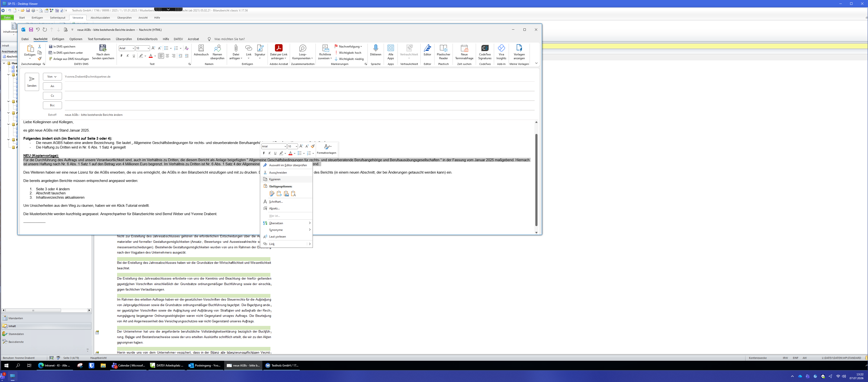
Task: Click Nach dem Senden speichern icon
Action: tap(103, 52)
